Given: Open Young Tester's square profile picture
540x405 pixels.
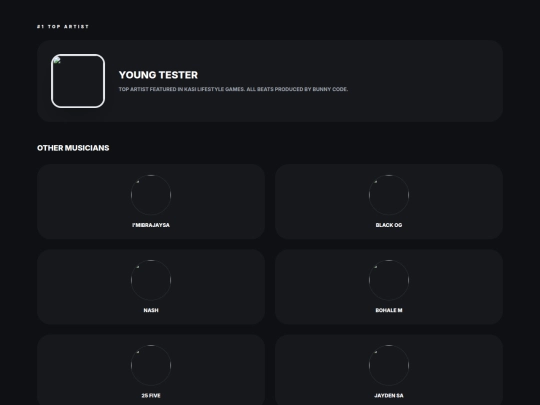Looking at the screenshot, I should (78, 81).
